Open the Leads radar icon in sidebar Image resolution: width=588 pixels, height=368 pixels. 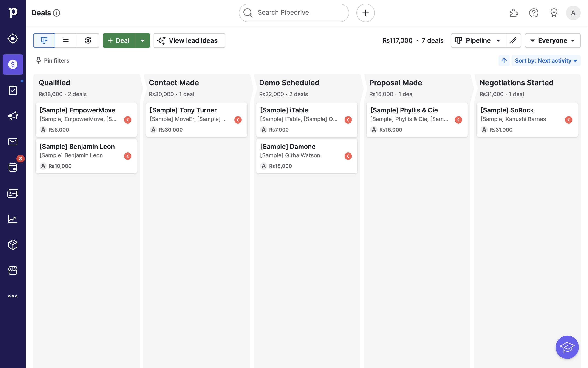(13, 39)
